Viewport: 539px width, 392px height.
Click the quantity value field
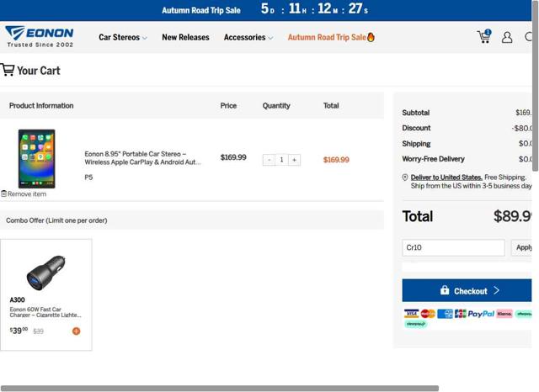[x=281, y=160]
